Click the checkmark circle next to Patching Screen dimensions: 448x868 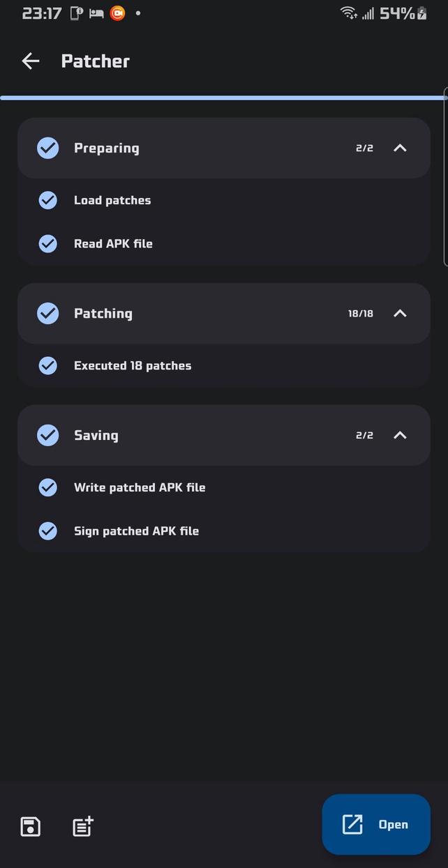pos(47,313)
